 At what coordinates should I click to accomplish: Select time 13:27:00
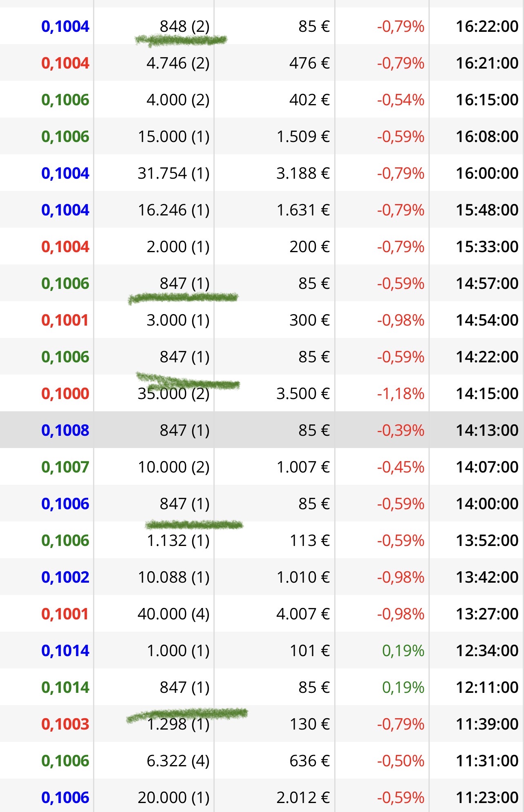(487, 614)
